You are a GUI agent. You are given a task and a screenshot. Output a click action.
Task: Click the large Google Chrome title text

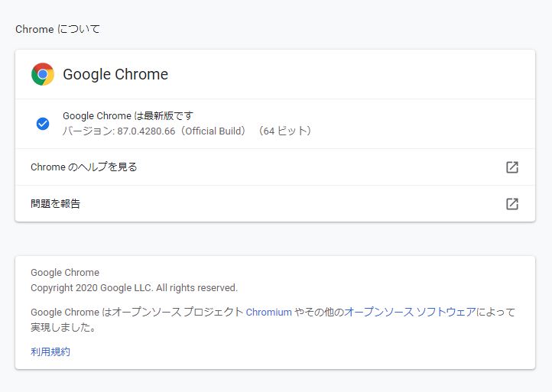pos(115,74)
